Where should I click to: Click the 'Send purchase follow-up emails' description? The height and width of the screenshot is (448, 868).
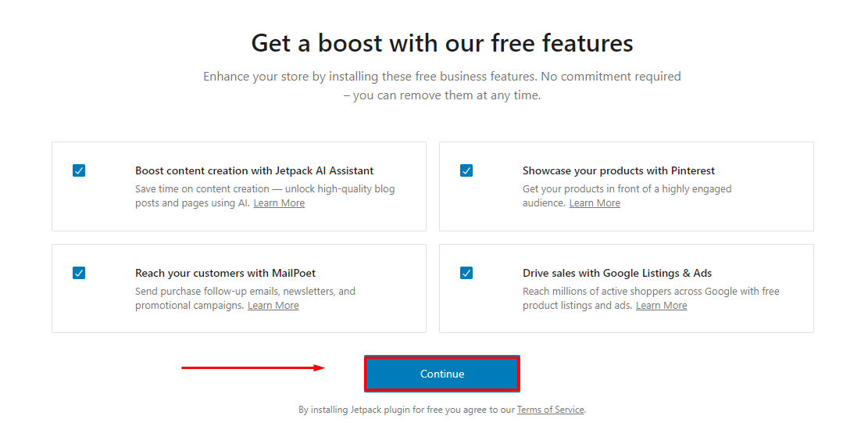(245, 292)
